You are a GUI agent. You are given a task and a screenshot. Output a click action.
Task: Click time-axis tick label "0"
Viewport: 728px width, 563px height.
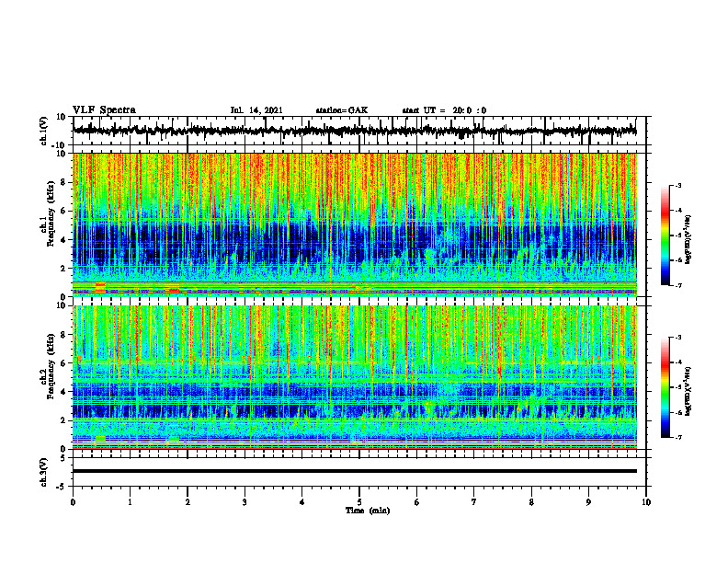(x=73, y=502)
